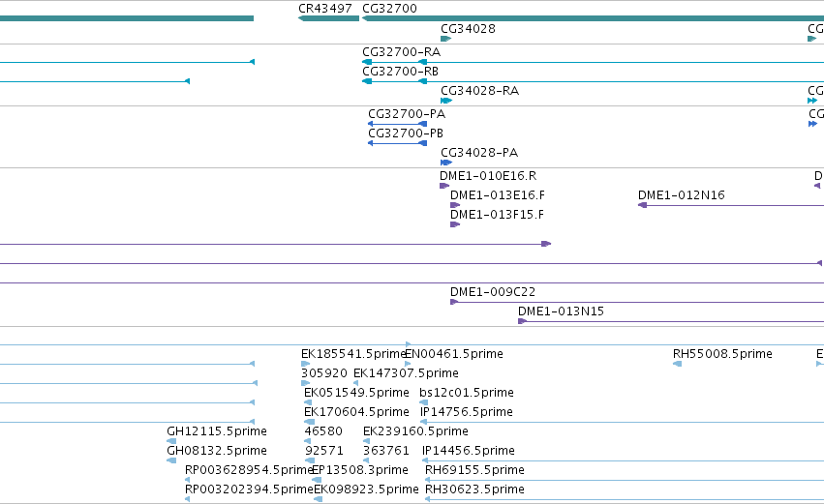Select the DME1-013N15 clone feature

point(671,321)
